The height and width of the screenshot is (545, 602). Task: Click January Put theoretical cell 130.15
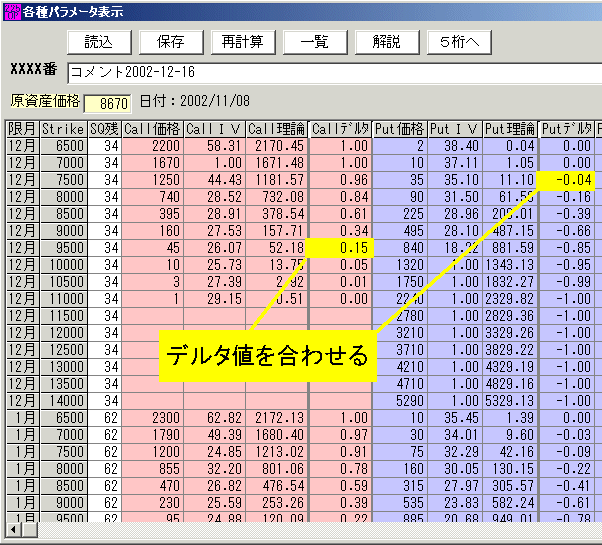(x=510, y=469)
